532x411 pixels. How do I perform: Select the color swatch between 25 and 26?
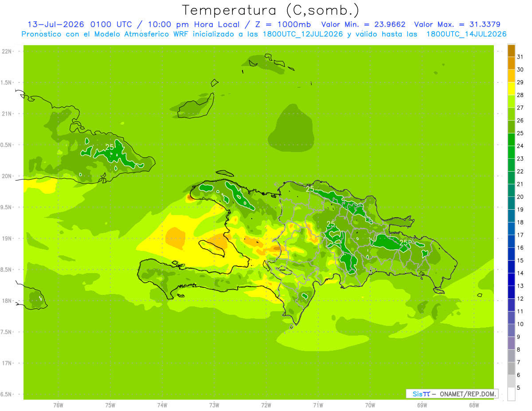coord(511,127)
